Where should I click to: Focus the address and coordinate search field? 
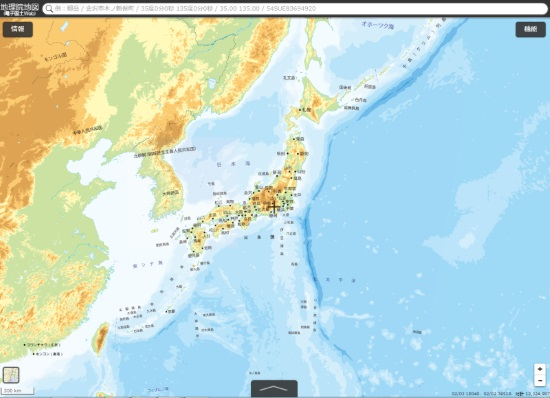(295, 9)
